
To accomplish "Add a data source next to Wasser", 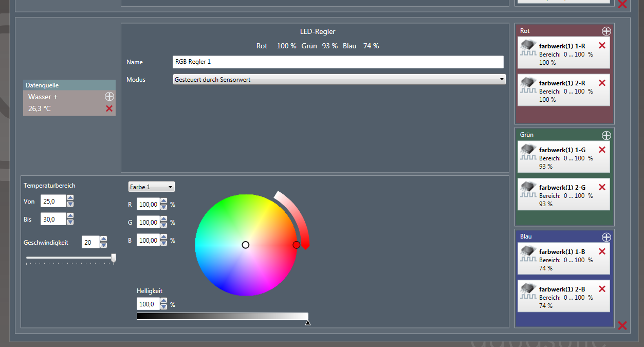I will pyautogui.click(x=109, y=96).
